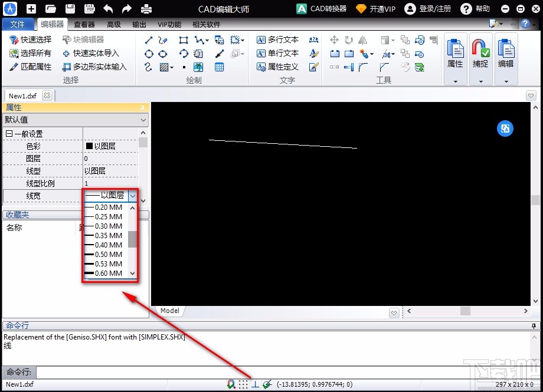Open the 属性 large ribbon button
543x392 pixels.
pos(455,52)
